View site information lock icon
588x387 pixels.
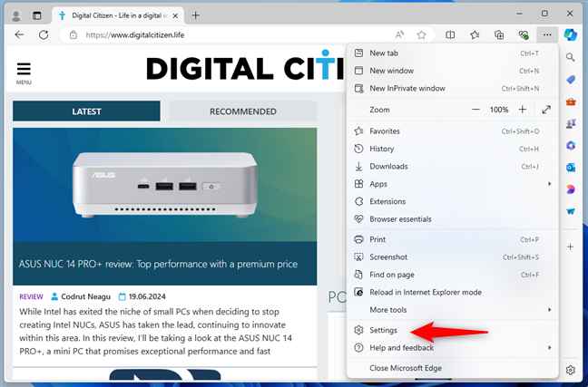pos(73,34)
